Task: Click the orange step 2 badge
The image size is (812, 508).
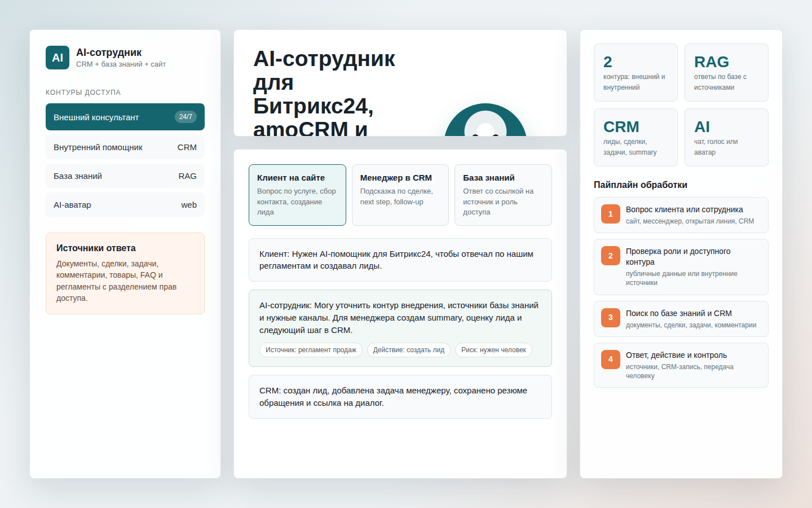Action: pyautogui.click(x=610, y=256)
